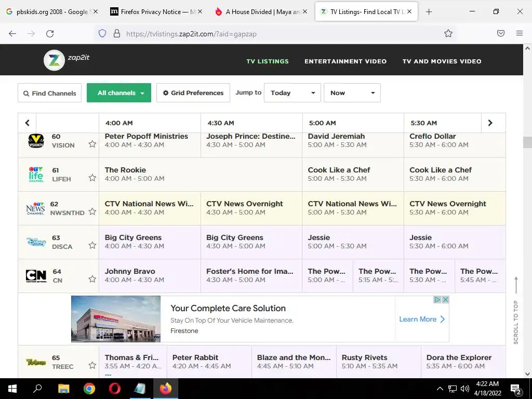Viewport: 532px width, 399px height.
Task: Open tracking protection shield icon
Action: 102,34
